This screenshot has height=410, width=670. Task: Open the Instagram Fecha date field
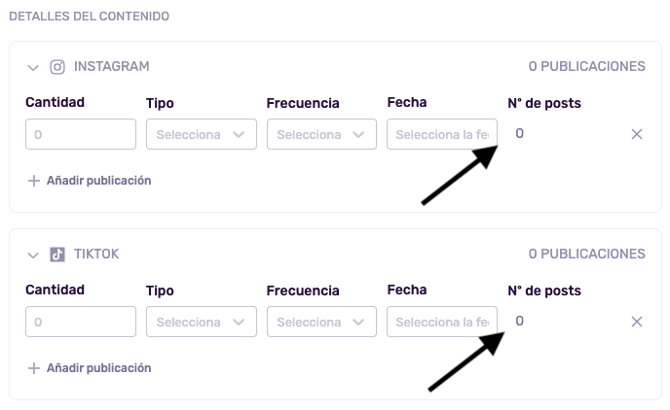(x=441, y=134)
